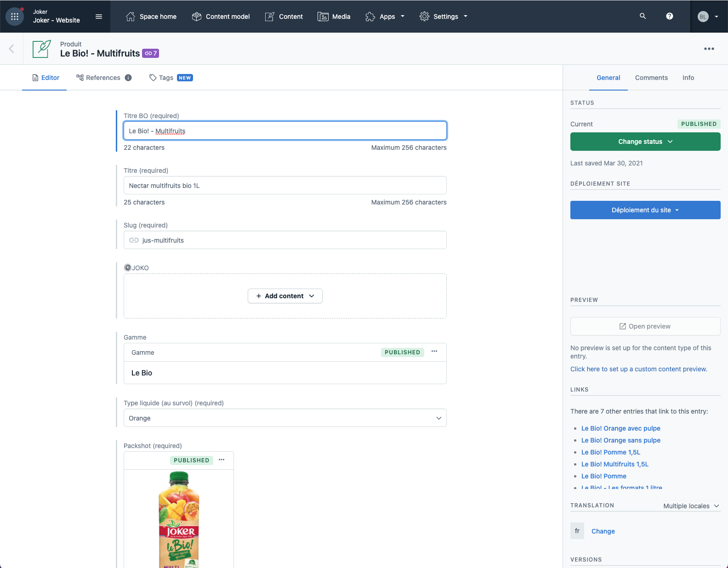Click the custom content preview setup link
The image size is (728, 568).
tap(639, 369)
